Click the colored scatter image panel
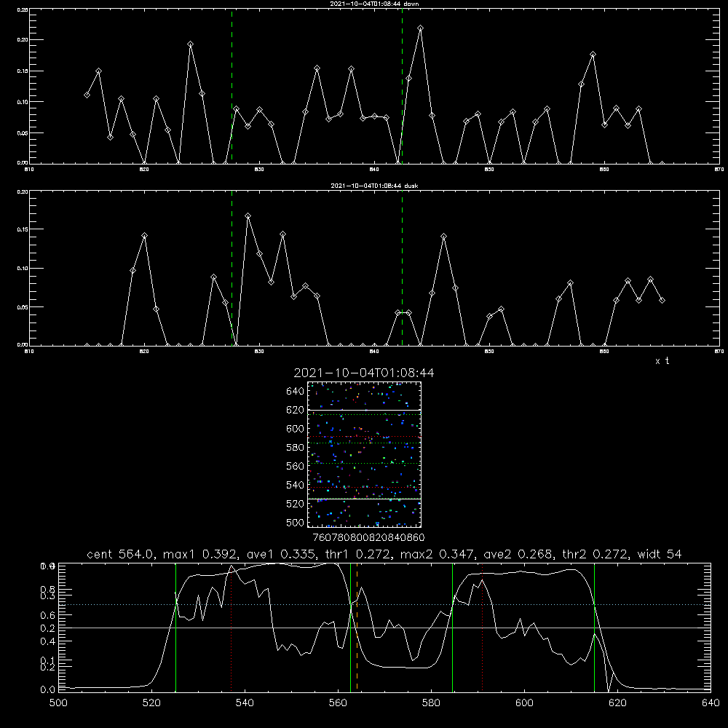The image size is (728, 728). pyautogui.click(x=365, y=454)
